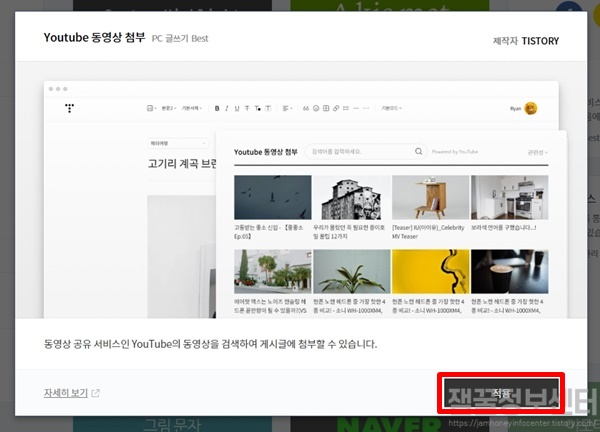Click the [Teaser] IU Celebrity MV Teaser caption

coord(428,232)
